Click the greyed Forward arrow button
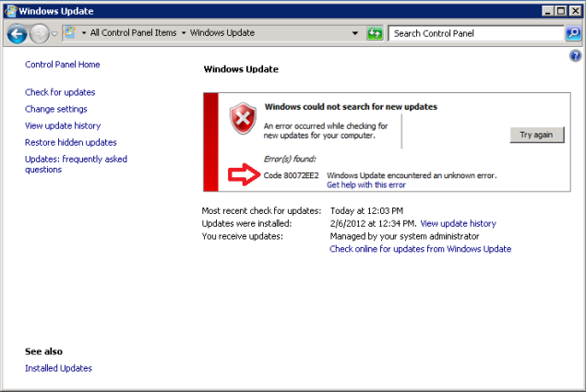586x392 pixels. click(40, 34)
